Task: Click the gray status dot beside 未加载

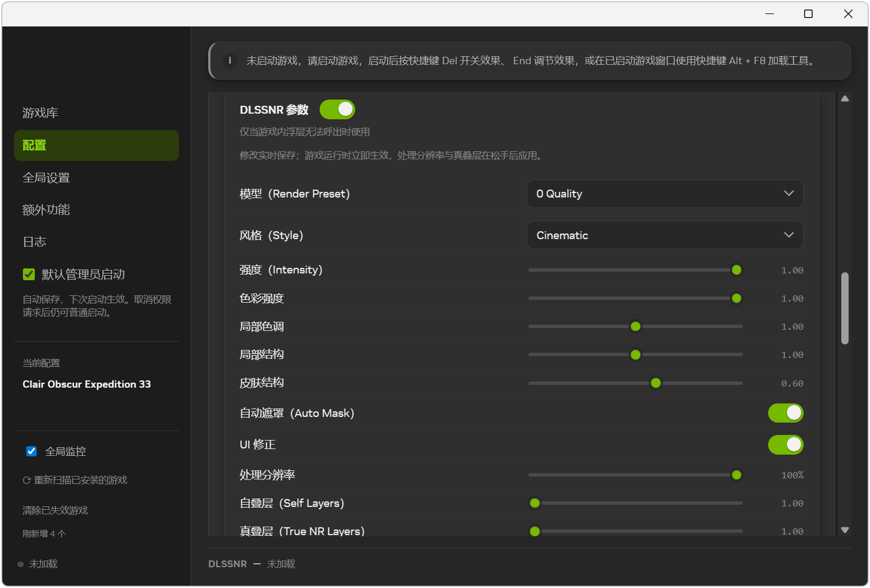Action: tap(20, 564)
